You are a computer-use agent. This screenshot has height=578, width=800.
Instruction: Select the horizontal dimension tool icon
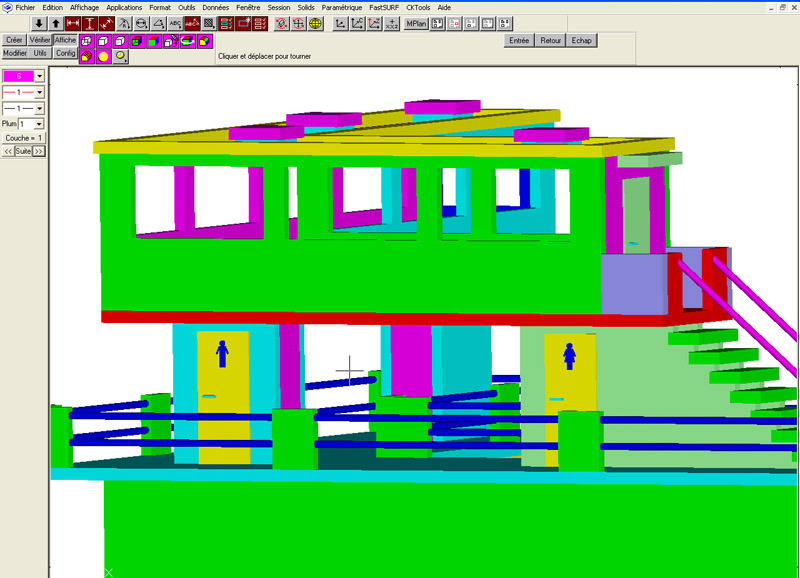coord(73,23)
